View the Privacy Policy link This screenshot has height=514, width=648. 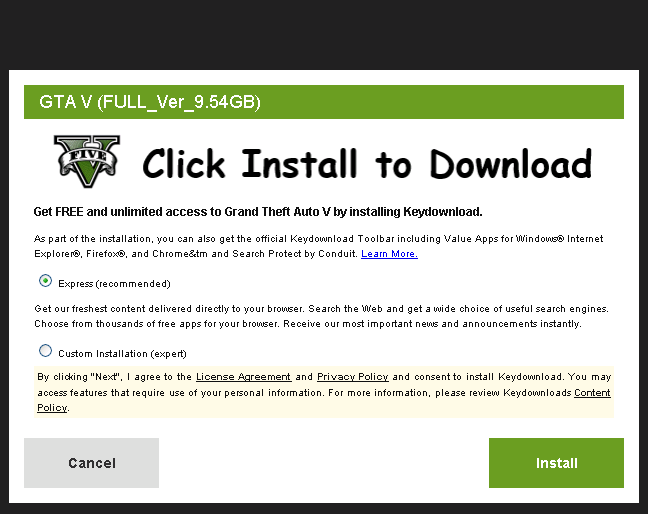coord(353,377)
